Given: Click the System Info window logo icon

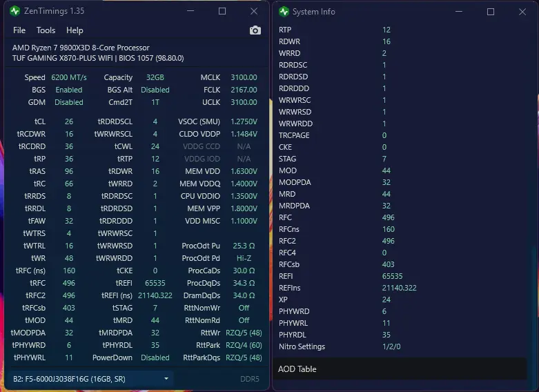Looking at the screenshot, I should pos(284,12).
